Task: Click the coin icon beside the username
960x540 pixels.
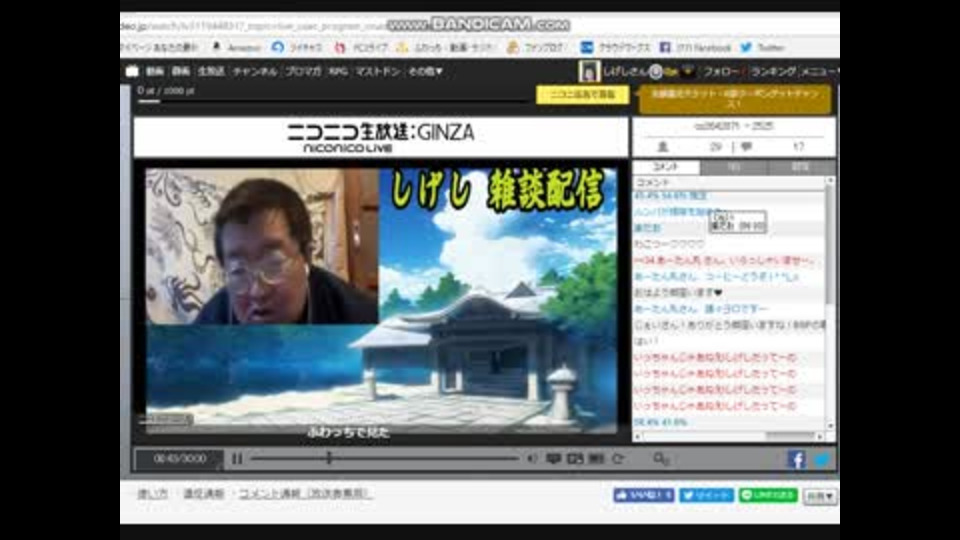Action: [x=656, y=72]
